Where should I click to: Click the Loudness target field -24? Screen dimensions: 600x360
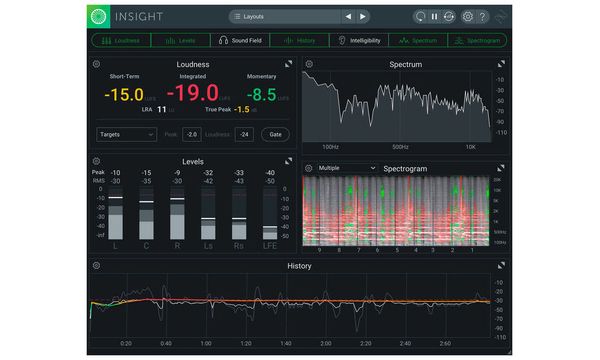(244, 134)
